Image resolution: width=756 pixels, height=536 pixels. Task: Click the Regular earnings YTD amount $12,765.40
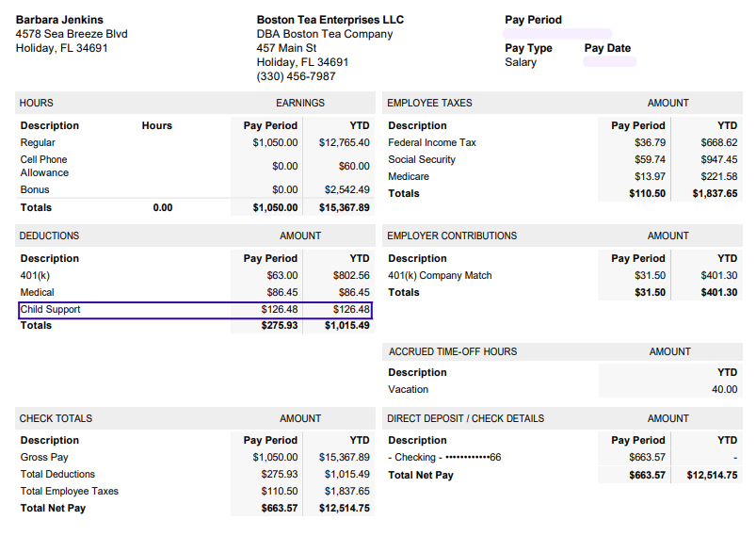tap(345, 142)
